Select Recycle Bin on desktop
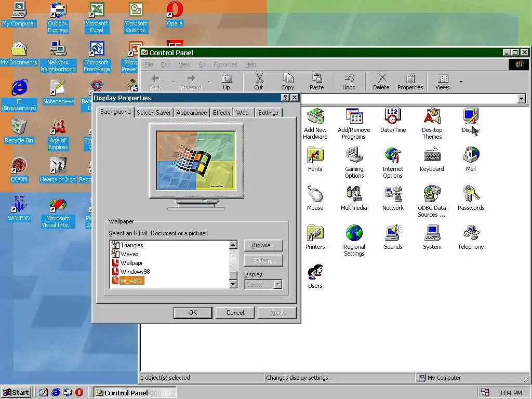The image size is (532, 399). click(19, 131)
